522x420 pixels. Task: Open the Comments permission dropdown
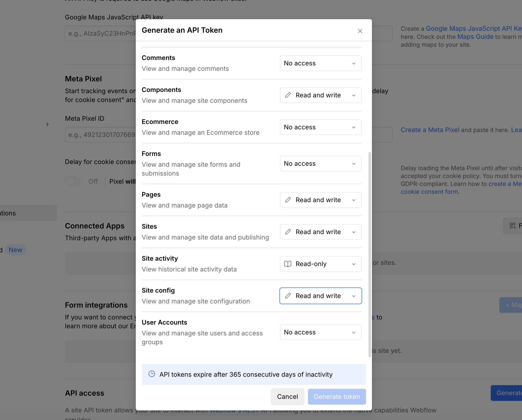[320, 63]
